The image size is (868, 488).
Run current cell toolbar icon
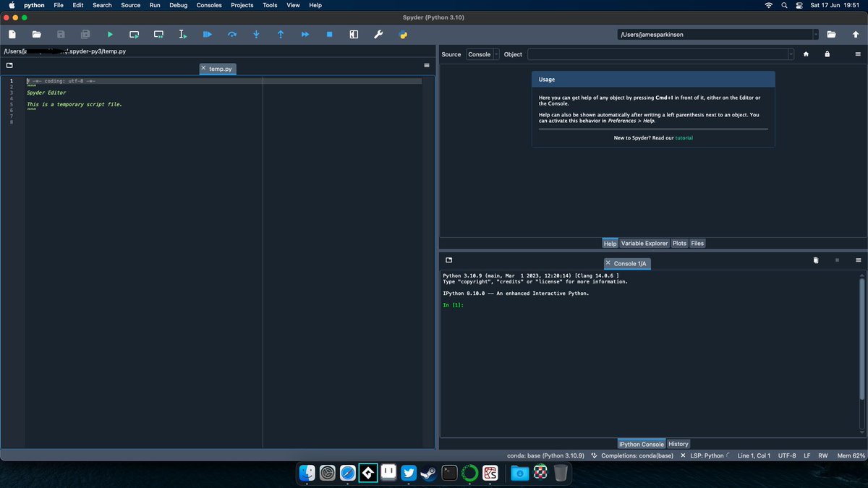(134, 34)
